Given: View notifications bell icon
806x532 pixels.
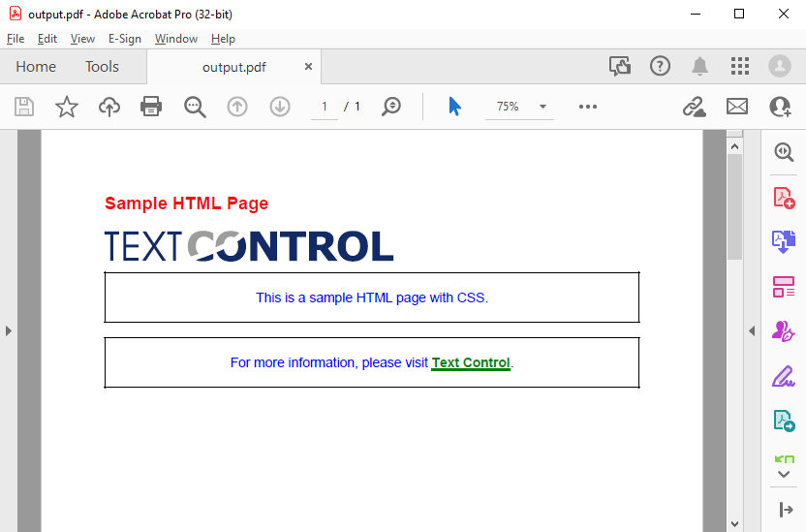Looking at the screenshot, I should 699,66.
